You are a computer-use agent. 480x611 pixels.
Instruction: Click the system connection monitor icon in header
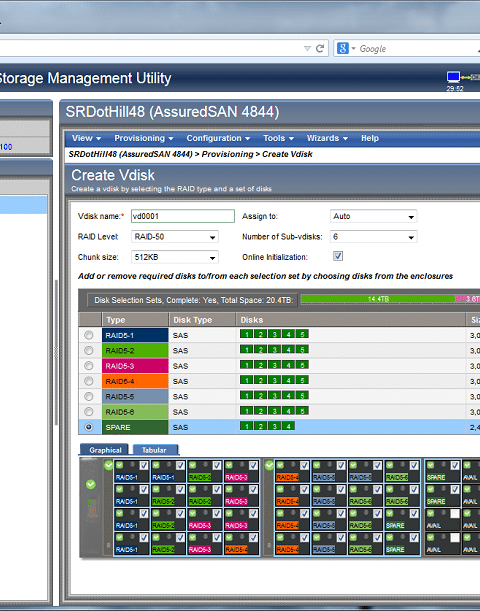click(453, 77)
